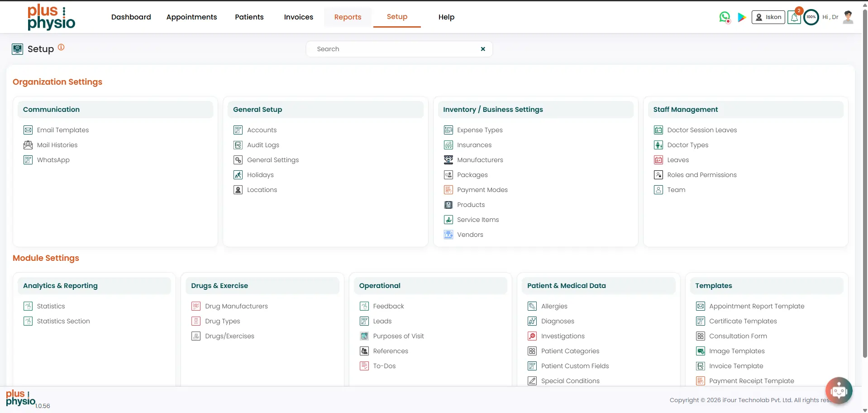Clear the search box with X
The width and height of the screenshot is (868, 413).
(x=483, y=49)
